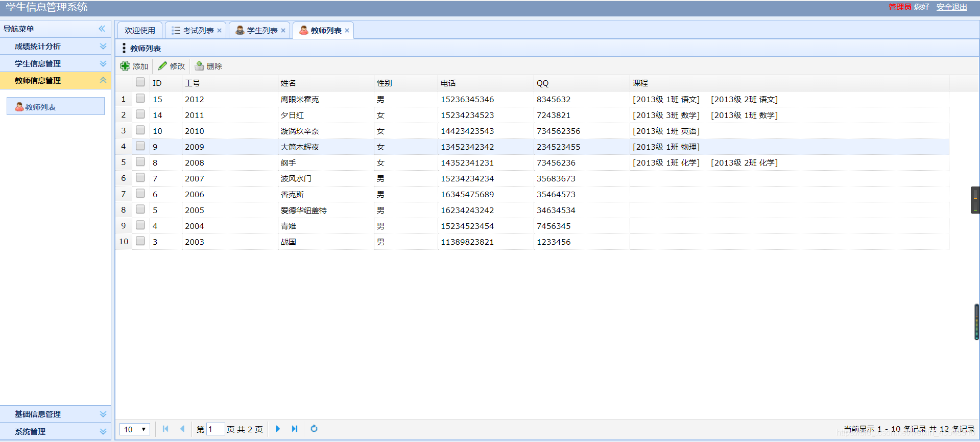Screen dimensions: 980x442
Task: Check the row for teacher 战国
Action: click(x=140, y=241)
